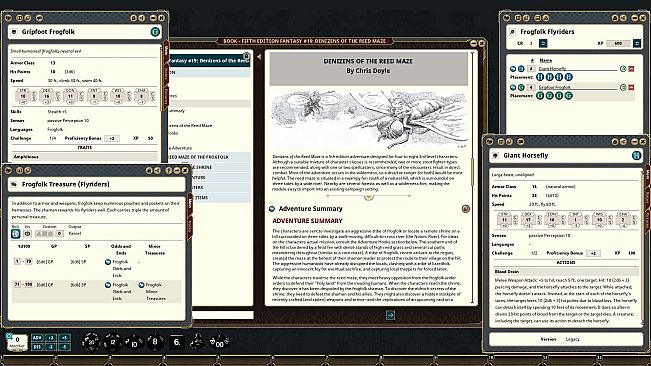Click Gripfoot Frogfolk token in encounter row
The height and width of the screenshot is (366, 651).
[x=521, y=88]
